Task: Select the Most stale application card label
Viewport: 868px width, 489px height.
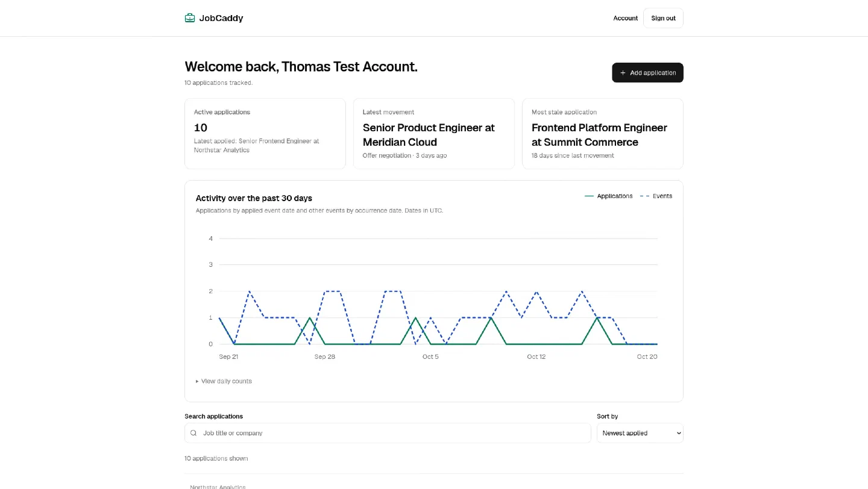Action: pos(564,112)
